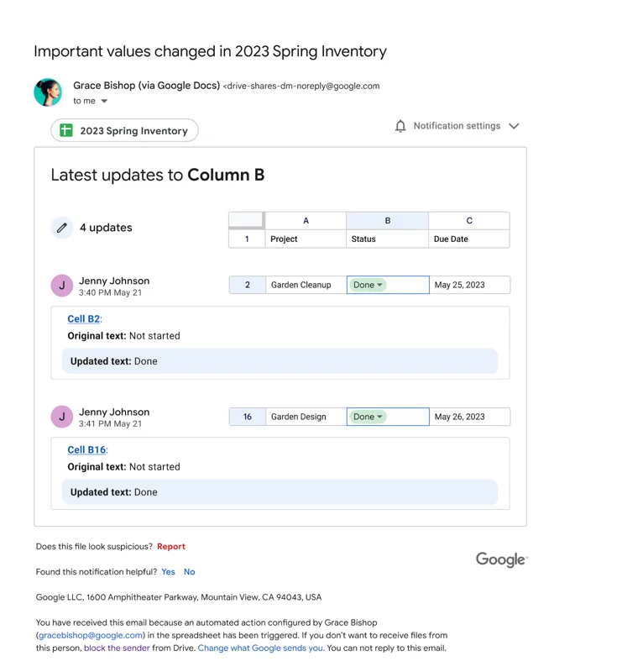The width and height of the screenshot is (622, 672).
Task: Click 'Change what Google sends you' link
Action: [260, 648]
